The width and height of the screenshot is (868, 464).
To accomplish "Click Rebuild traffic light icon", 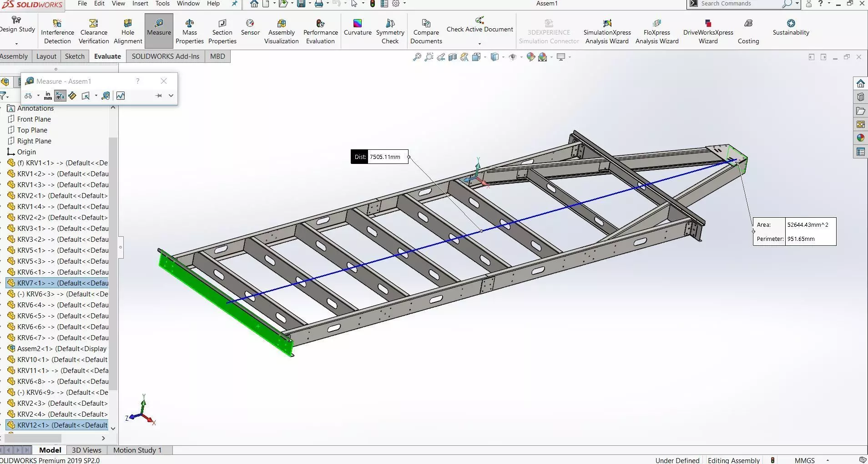I will (372, 4).
